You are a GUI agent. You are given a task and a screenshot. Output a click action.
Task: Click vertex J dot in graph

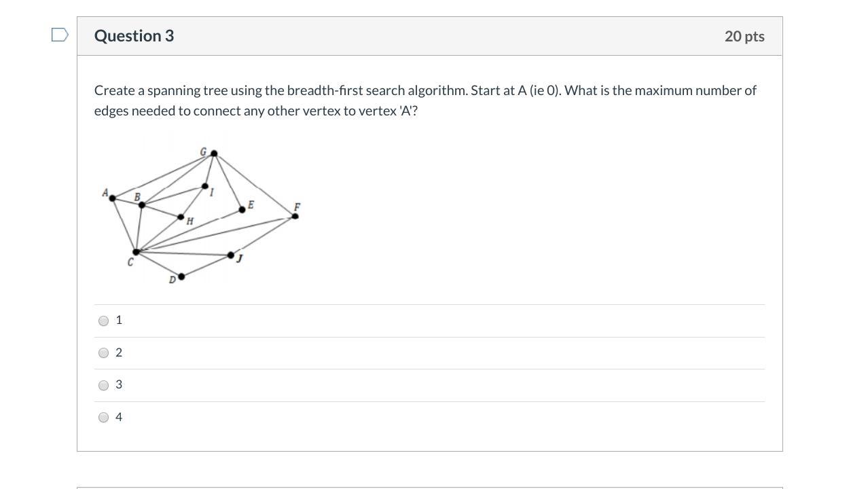click(x=231, y=255)
